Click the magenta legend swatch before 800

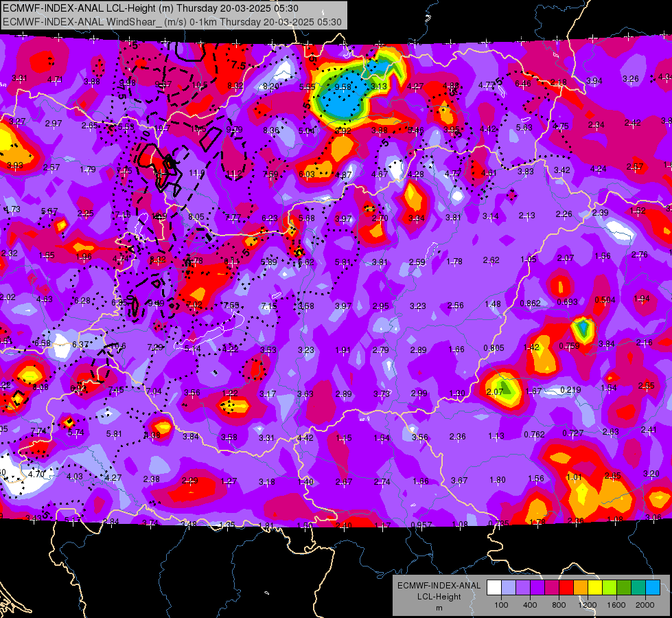pyautogui.click(x=552, y=587)
